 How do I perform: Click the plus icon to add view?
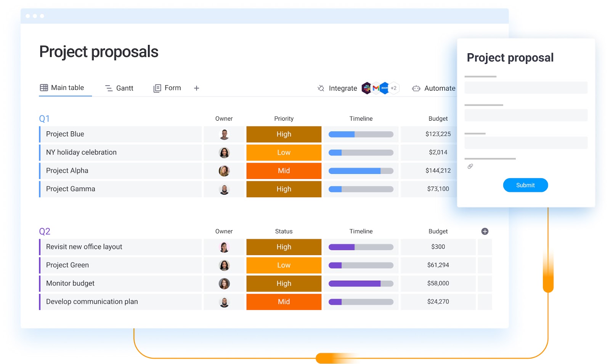[196, 88]
